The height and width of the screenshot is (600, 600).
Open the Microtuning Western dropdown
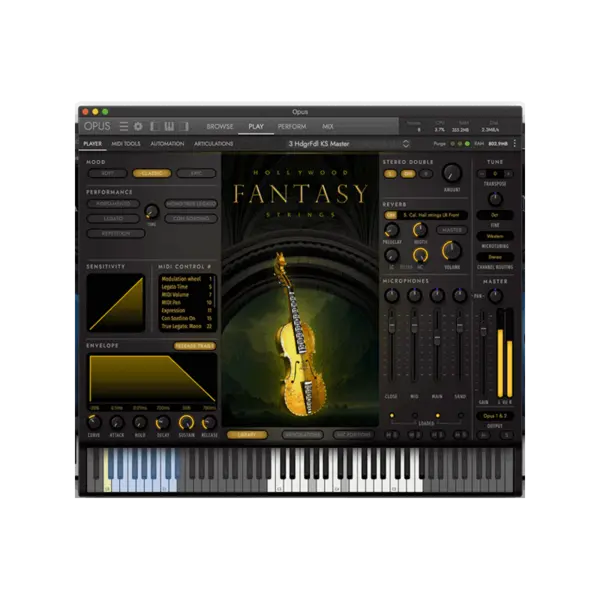coord(495,236)
